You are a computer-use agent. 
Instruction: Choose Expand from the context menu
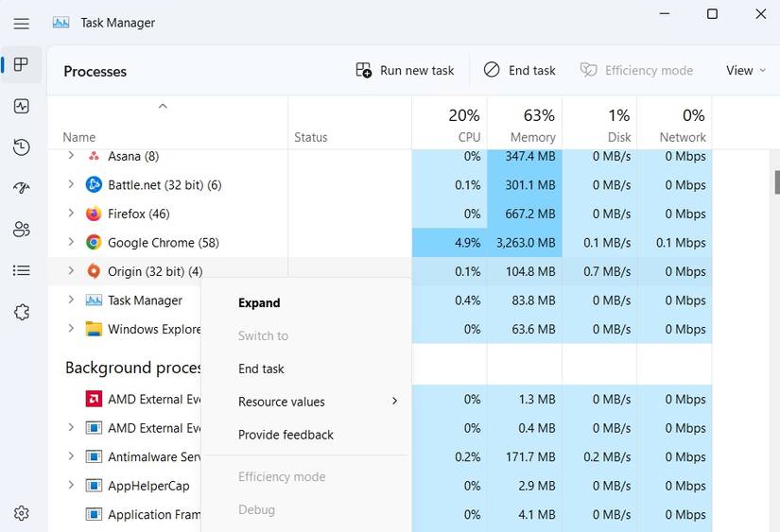pos(259,303)
